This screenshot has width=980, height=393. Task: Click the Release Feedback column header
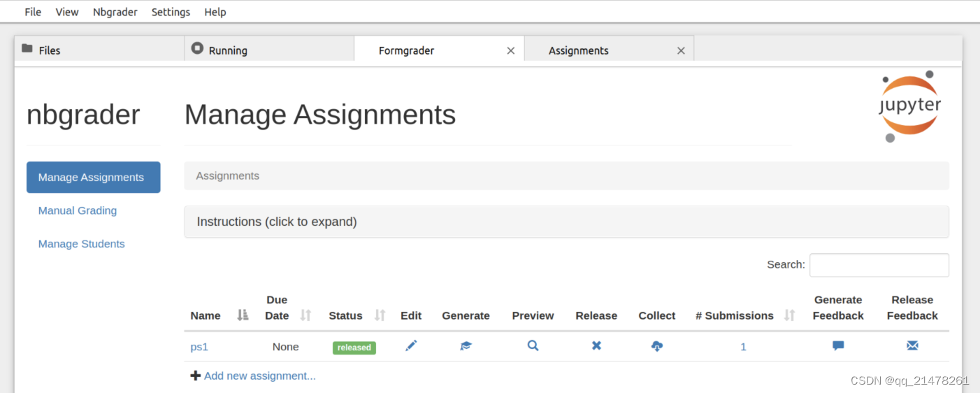click(912, 308)
